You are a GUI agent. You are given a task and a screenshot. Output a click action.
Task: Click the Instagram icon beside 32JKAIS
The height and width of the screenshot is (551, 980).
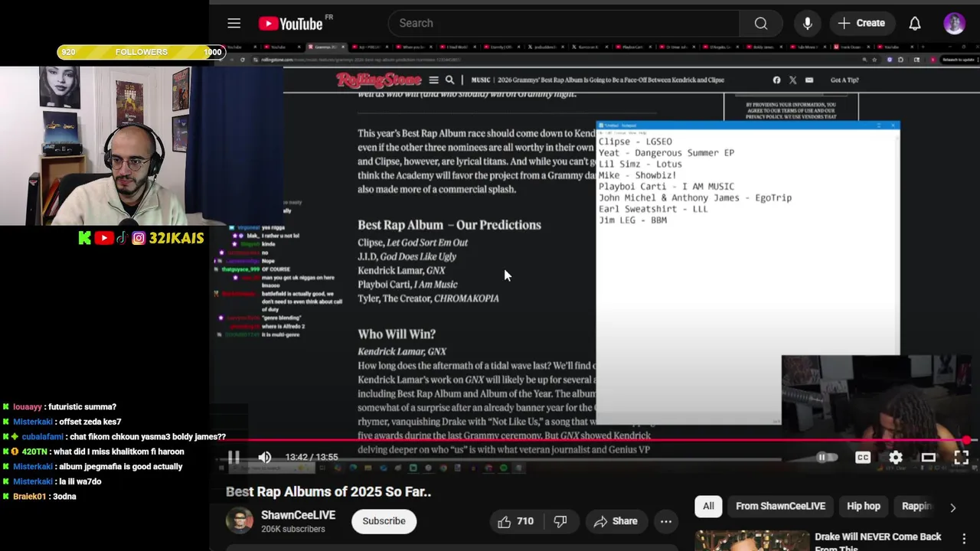[139, 238]
